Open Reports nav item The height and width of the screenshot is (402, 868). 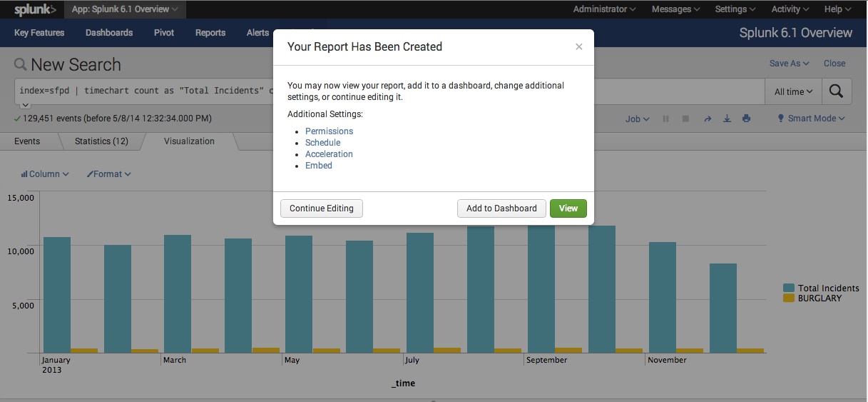210,33
